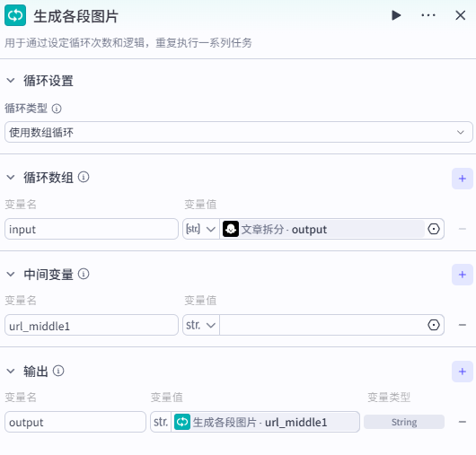476x455 pixels.
Task: Remove the url_middle1 intermediate variable
Action: [463, 325]
